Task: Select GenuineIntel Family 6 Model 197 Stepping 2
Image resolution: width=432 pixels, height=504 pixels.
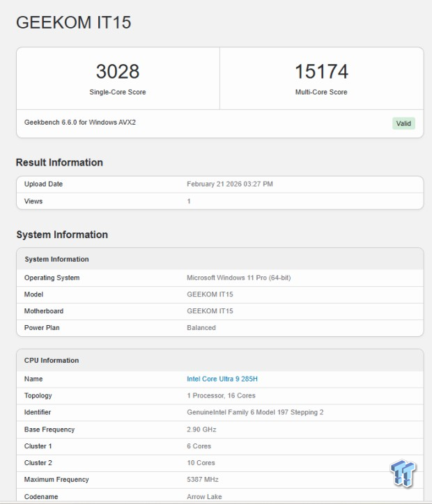Action: tap(255, 412)
